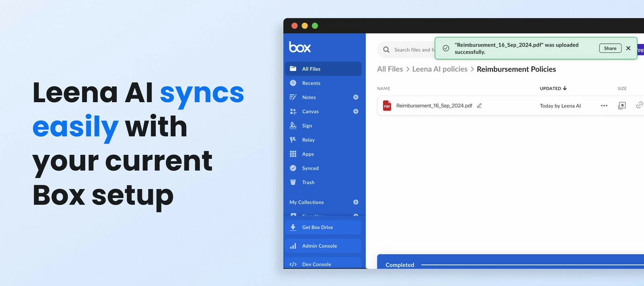Open Sign in sidebar
Viewport: 644px width, 286px height.
307,126
